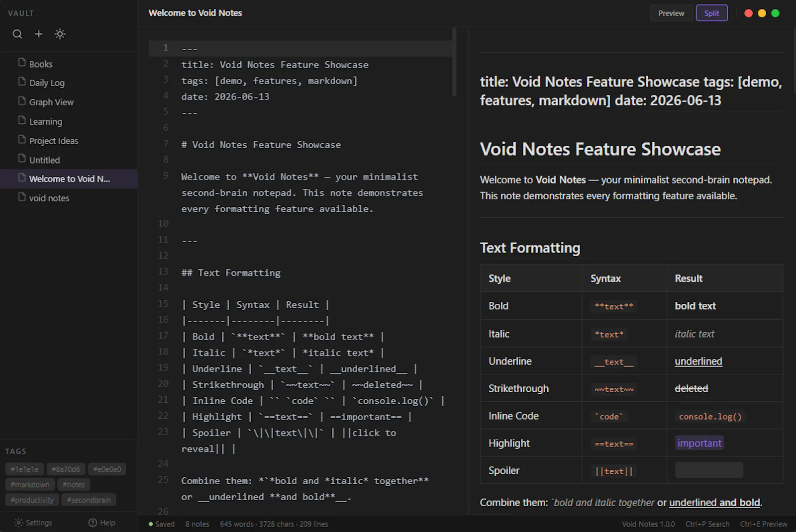Open the Daily Log note
This screenshot has width=796, height=532.
click(x=69, y=83)
